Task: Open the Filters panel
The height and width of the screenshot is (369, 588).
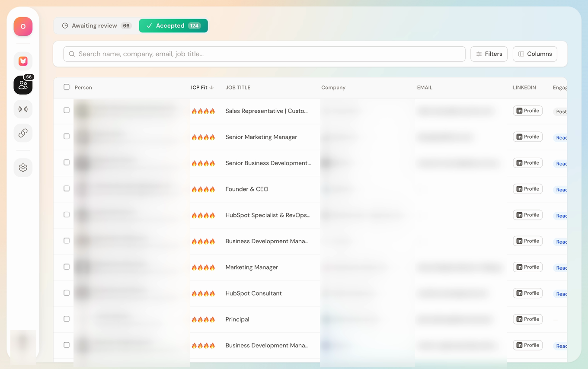Action: (489, 54)
